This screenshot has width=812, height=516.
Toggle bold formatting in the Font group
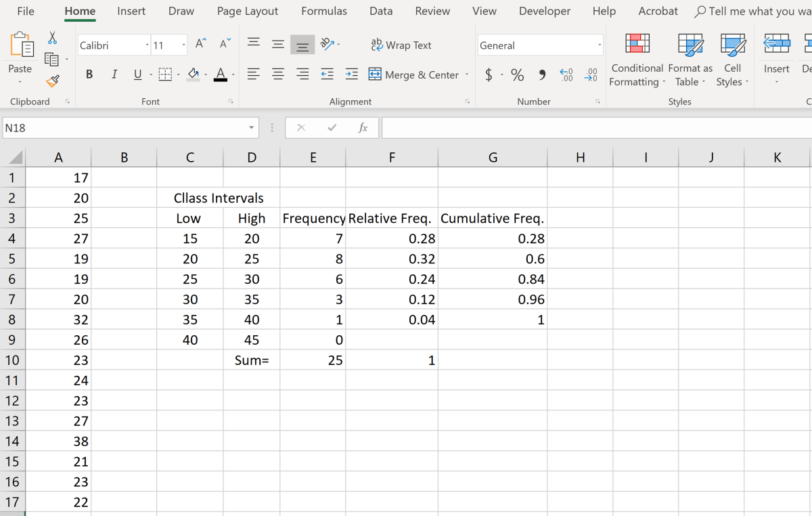[89, 74]
